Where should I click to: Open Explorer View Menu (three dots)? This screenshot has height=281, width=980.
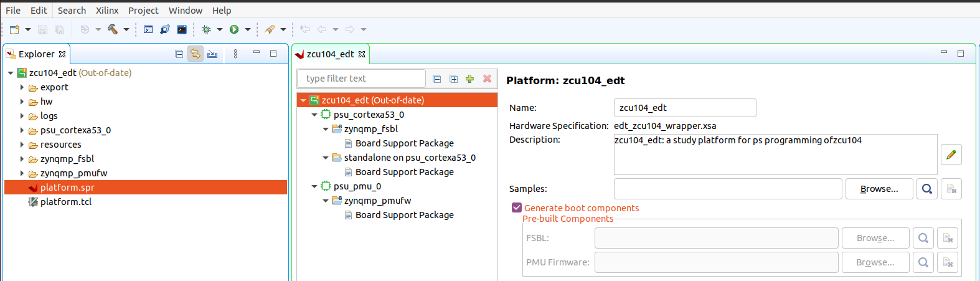pyautogui.click(x=235, y=54)
